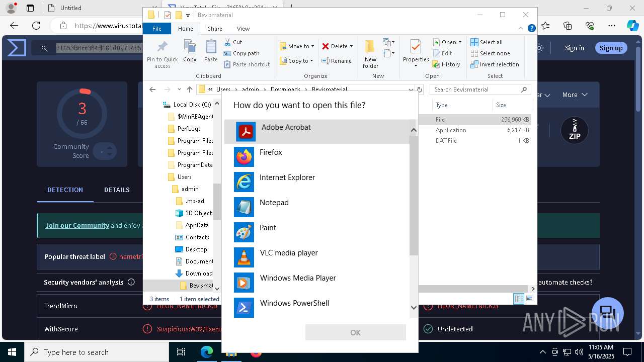Open DETAILS tab on VirusTotal
This screenshot has width=644, height=362.
click(x=117, y=190)
